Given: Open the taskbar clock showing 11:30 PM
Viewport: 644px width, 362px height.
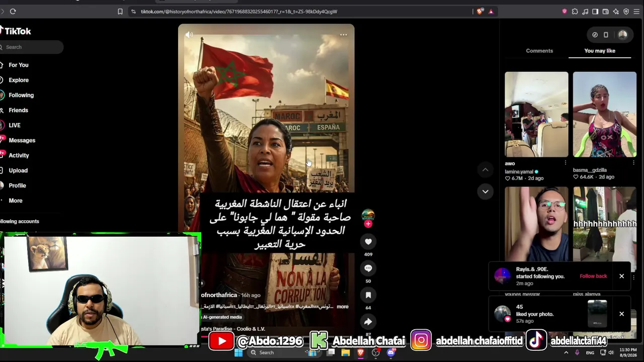Looking at the screenshot, I should [x=628, y=352].
